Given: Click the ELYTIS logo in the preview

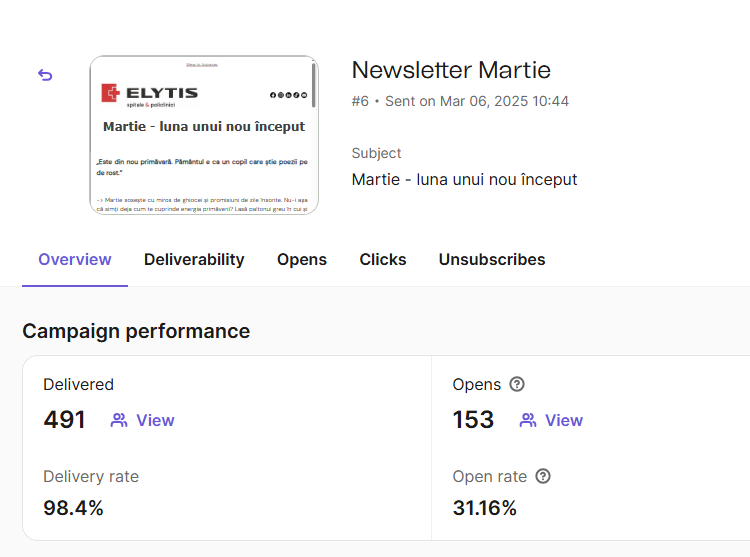Looking at the screenshot, I should click(x=150, y=94).
